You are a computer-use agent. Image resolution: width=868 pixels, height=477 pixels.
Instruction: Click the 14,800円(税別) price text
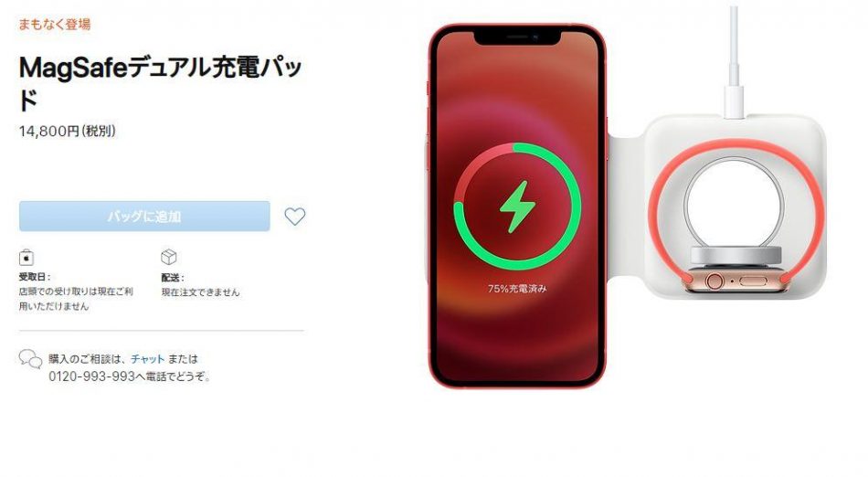[67, 132]
